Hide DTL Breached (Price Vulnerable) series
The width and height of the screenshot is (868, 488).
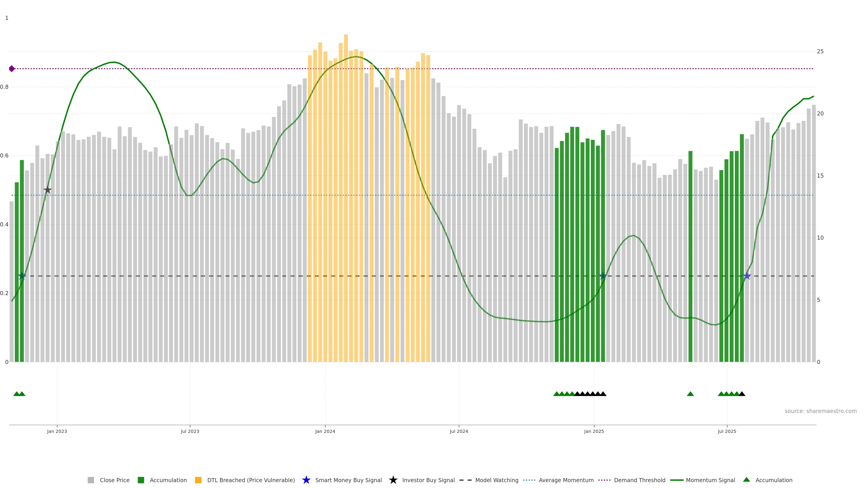(x=251, y=480)
